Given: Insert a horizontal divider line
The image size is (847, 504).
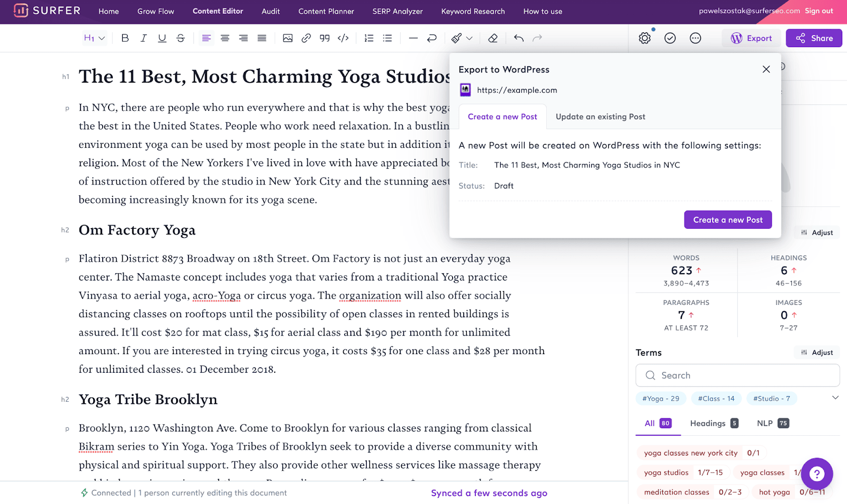Looking at the screenshot, I should tap(413, 38).
